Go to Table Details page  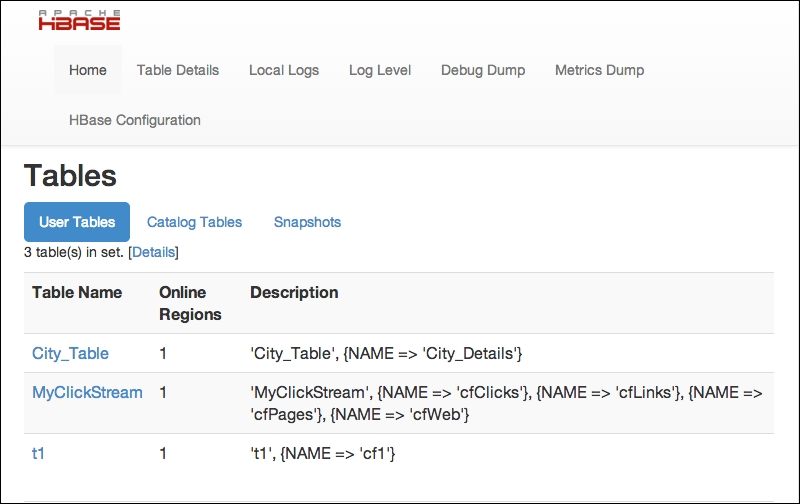coord(178,70)
